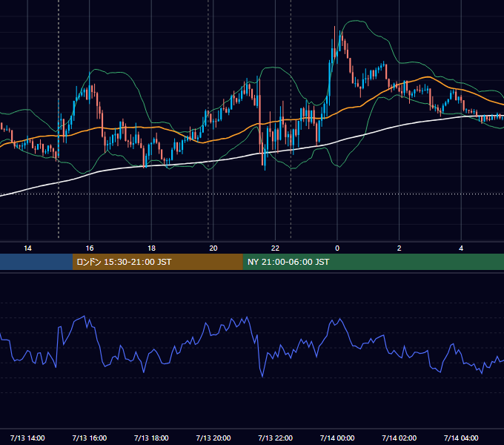Click hour label 0 on price chart axis
Viewport: 504px width, 445px height.
337,248
